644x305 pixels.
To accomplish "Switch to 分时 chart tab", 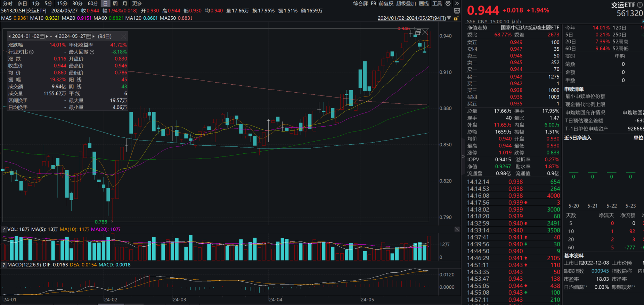I will (x=8, y=3).
